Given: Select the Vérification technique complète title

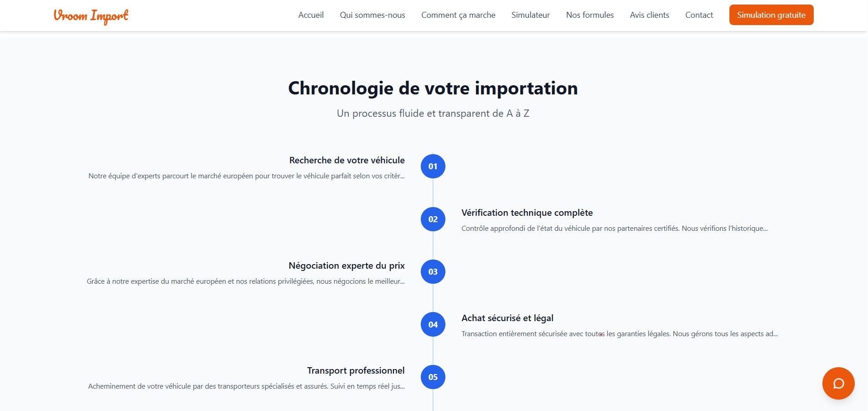Looking at the screenshot, I should coord(527,213).
